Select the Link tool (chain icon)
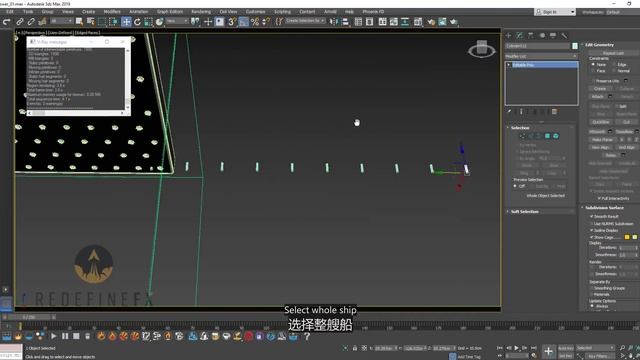Viewport: 640px width, 360px height. tap(20, 22)
